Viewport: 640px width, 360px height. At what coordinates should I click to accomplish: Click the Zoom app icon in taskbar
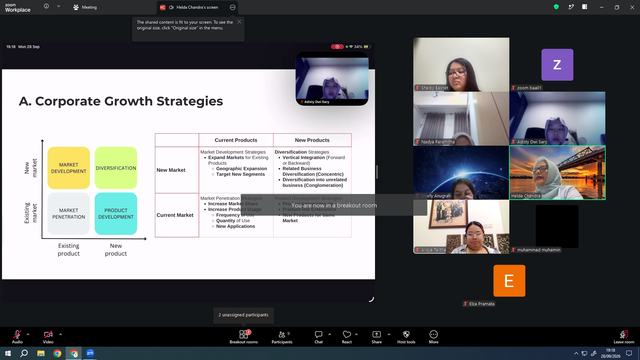click(90, 353)
